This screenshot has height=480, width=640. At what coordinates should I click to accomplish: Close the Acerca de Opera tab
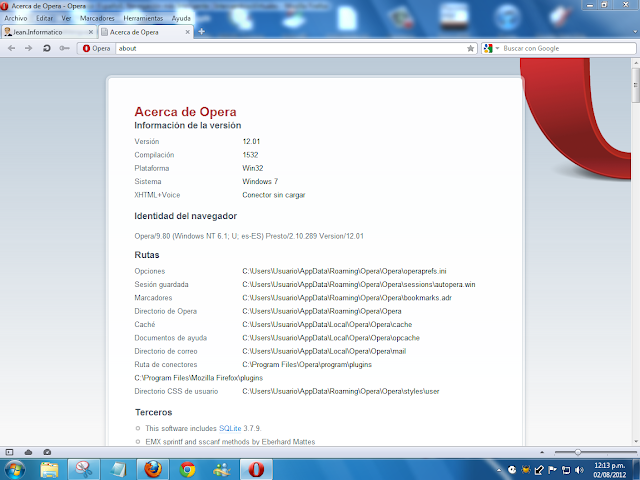187,32
